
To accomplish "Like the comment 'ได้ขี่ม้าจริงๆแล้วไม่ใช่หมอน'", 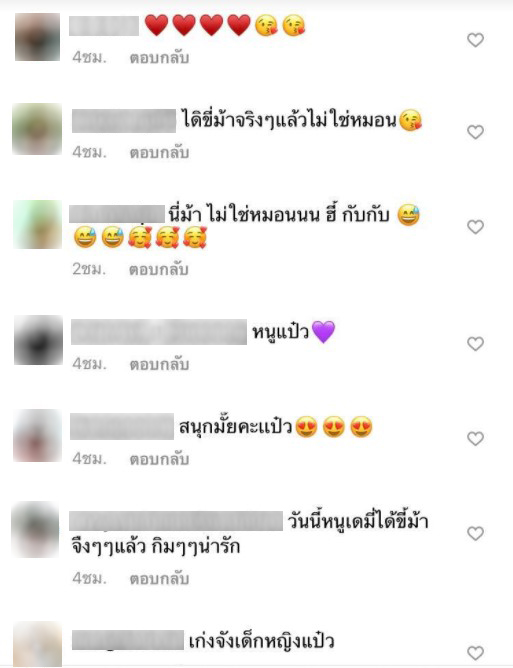I will click(476, 132).
